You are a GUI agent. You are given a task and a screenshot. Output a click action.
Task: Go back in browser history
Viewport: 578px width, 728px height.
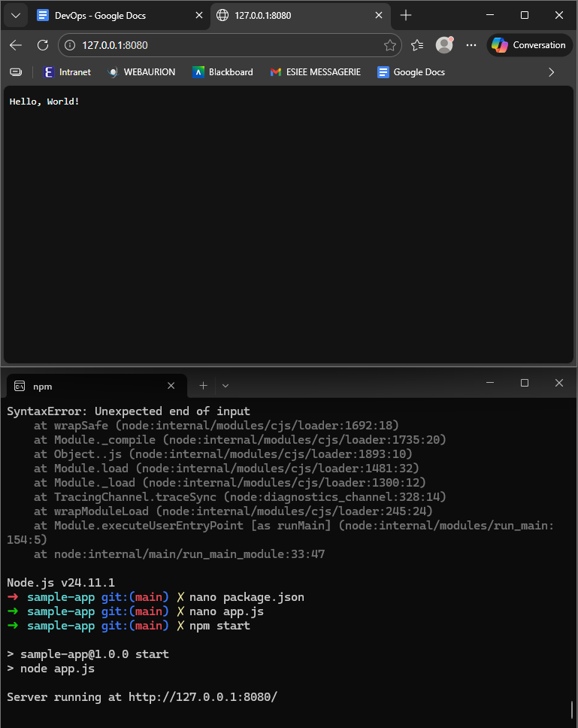tap(16, 45)
